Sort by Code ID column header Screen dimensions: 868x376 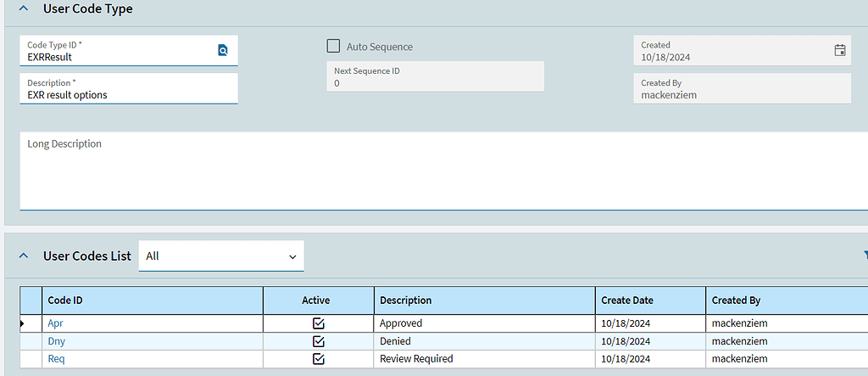click(x=153, y=300)
